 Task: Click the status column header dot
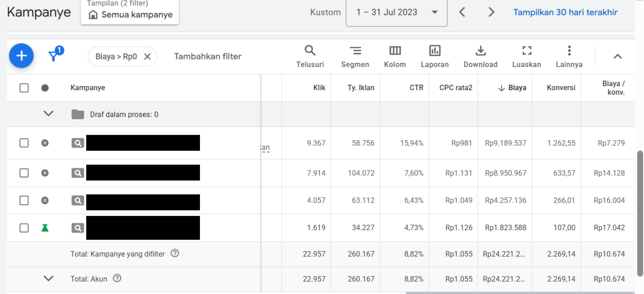tap(45, 88)
